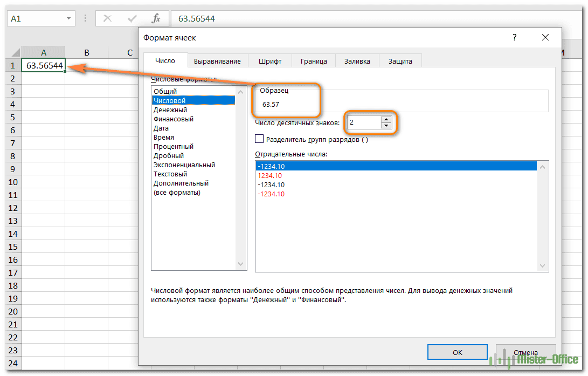The image size is (588, 376).
Task: Switch to the Выравнивание tab
Action: pyautogui.click(x=217, y=61)
